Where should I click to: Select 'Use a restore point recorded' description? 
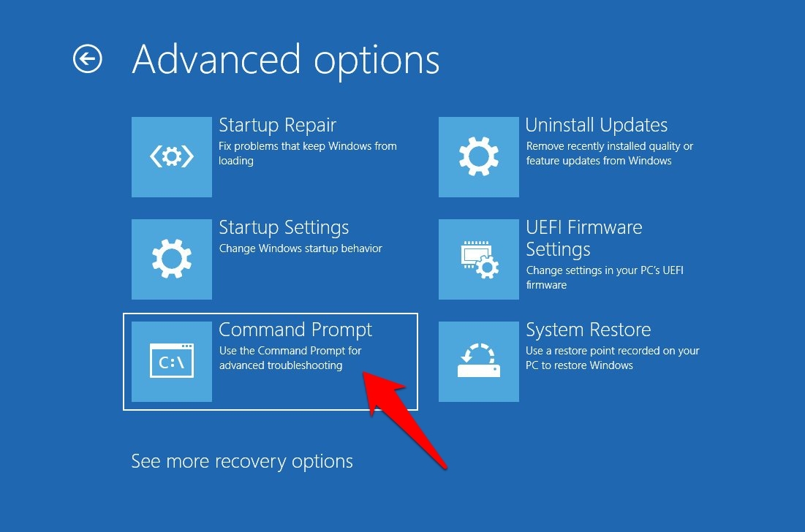613,358
